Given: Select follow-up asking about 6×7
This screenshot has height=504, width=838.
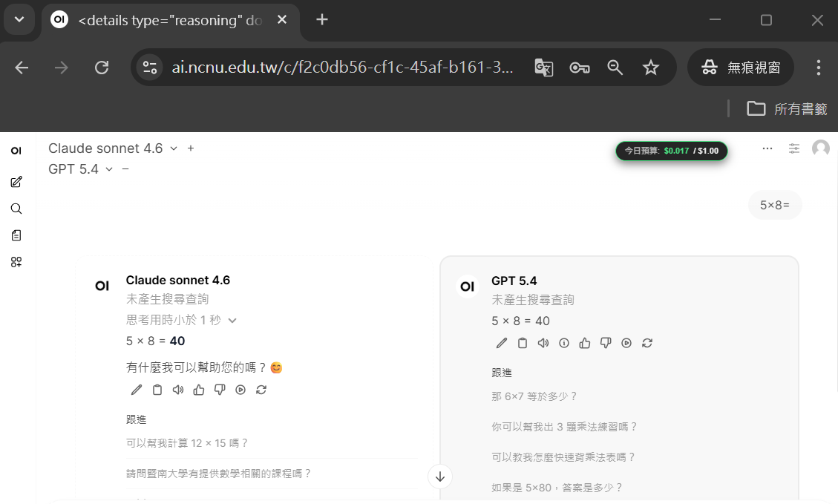Looking at the screenshot, I should (x=534, y=396).
